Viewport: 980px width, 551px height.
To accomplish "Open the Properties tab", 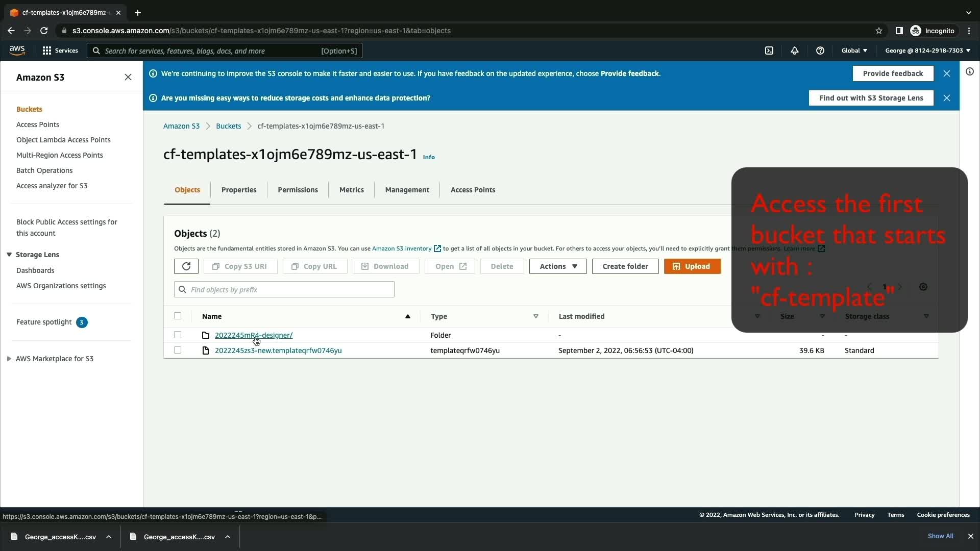I will coord(239,190).
